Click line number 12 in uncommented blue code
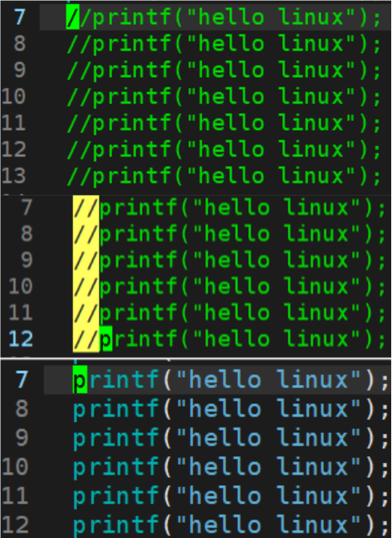Viewport: 392px width, 538px height. tap(14, 525)
